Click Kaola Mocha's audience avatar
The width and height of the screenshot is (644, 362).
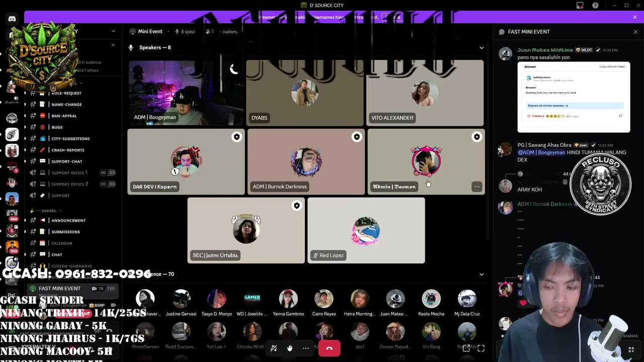point(431,299)
